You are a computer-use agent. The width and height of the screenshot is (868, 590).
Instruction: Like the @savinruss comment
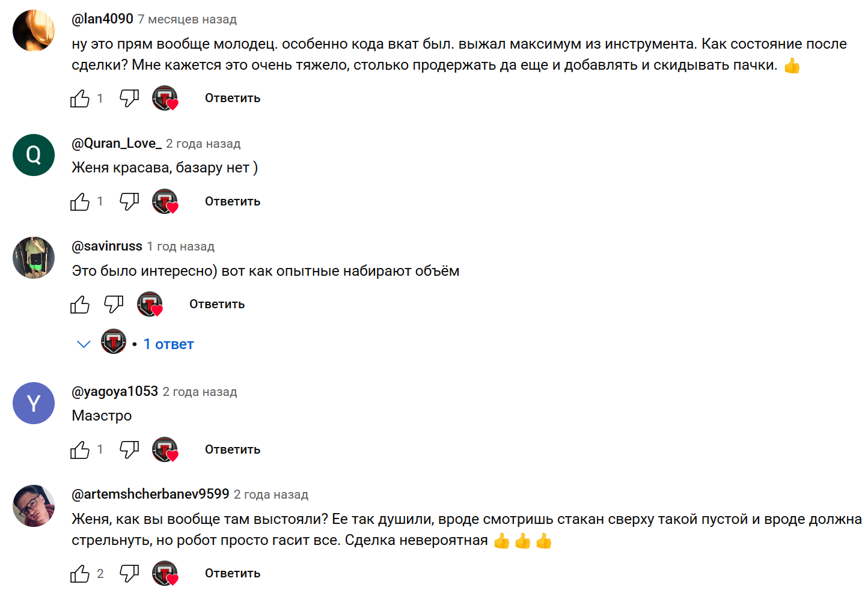[80, 304]
